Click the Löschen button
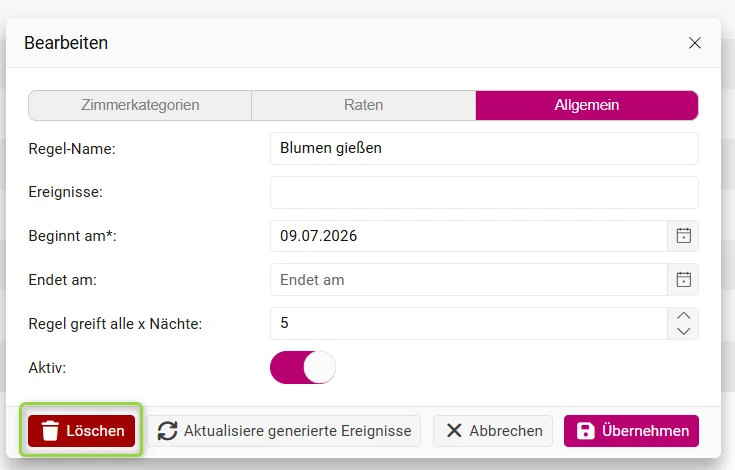The height and width of the screenshot is (470, 735). (x=82, y=431)
